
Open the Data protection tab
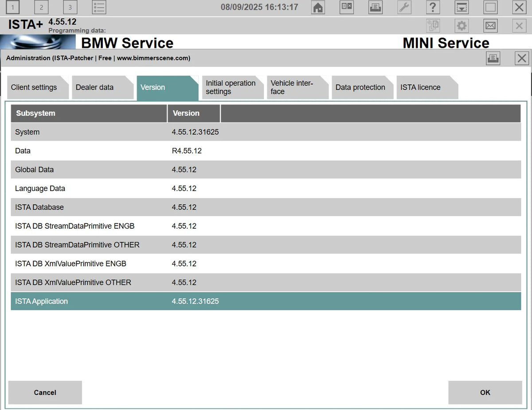(359, 87)
